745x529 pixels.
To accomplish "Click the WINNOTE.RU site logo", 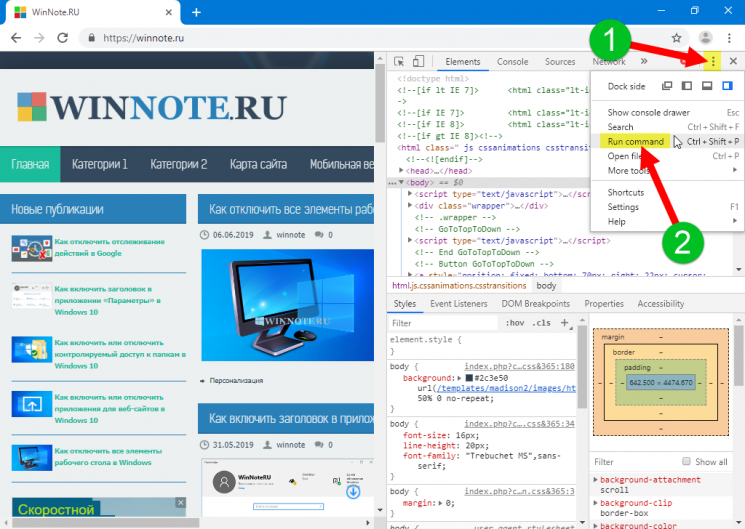I will (x=152, y=107).
